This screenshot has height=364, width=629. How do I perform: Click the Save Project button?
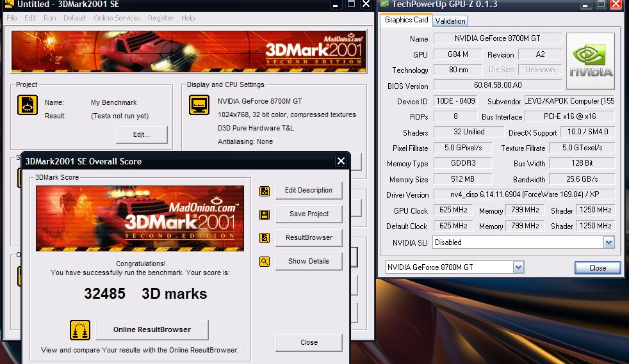[x=309, y=214]
